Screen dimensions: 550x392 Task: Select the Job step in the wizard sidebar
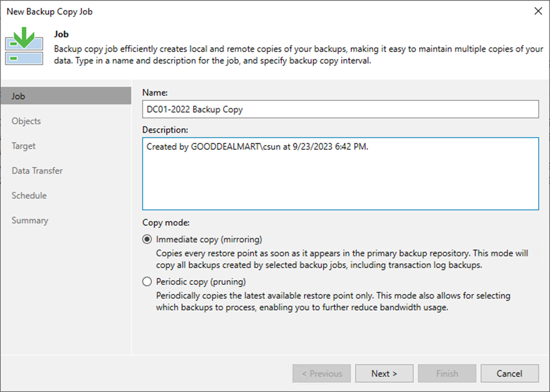click(x=66, y=96)
